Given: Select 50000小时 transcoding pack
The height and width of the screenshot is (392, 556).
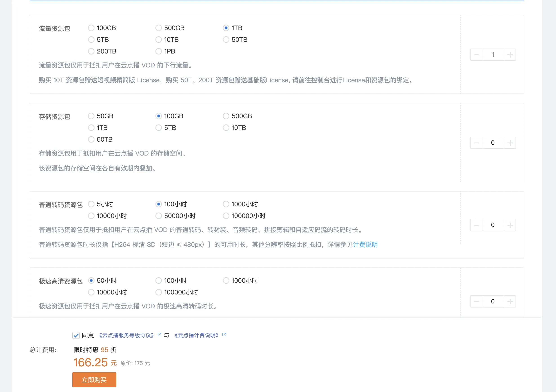Looking at the screenshot, I should coord(158,216).
